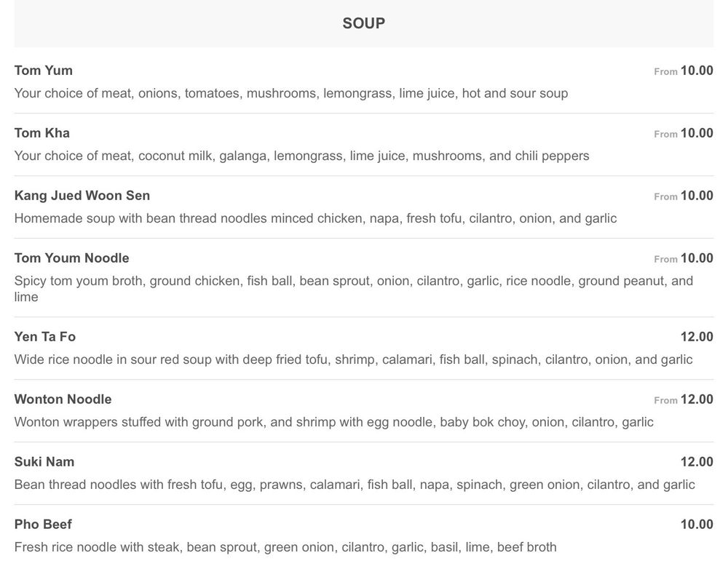The width and height of the screenshot is (728, 569).
Task: Open the Tom Youm Noodle item
Action: 72,258
